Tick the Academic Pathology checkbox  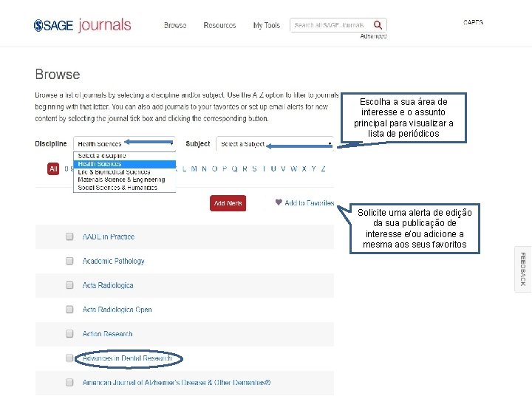[69, 261]
